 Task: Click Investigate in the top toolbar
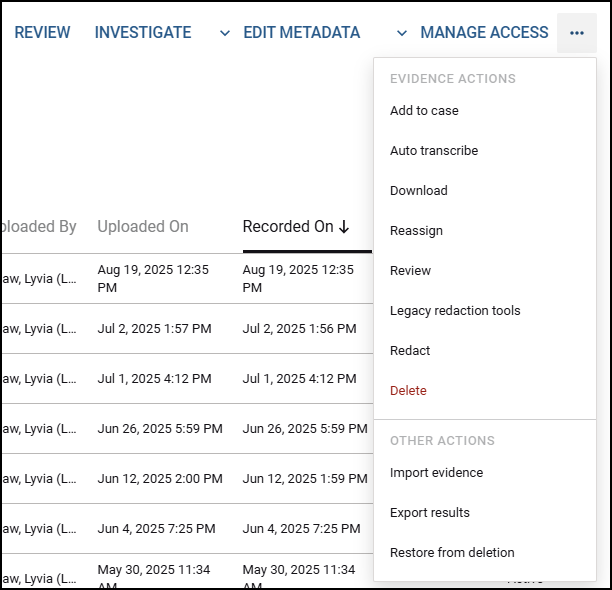click(x=143, y=33)
